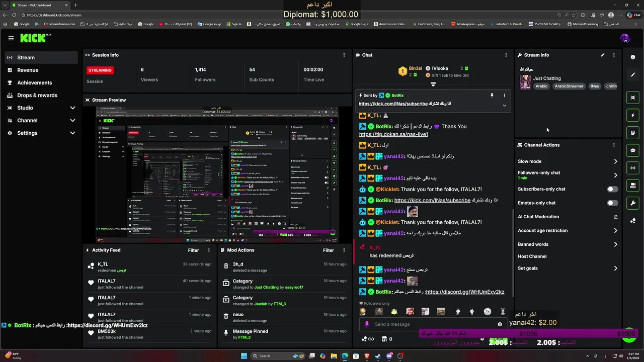Open Drops & rewards in the sidebar
This screenshot has width=644, height=362.
(41, 95)
